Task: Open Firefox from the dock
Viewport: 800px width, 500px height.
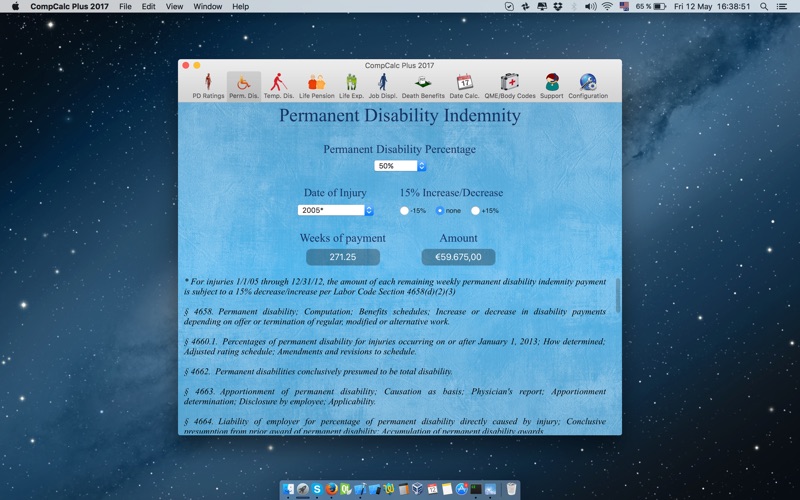Action: (x=332, y=489)
